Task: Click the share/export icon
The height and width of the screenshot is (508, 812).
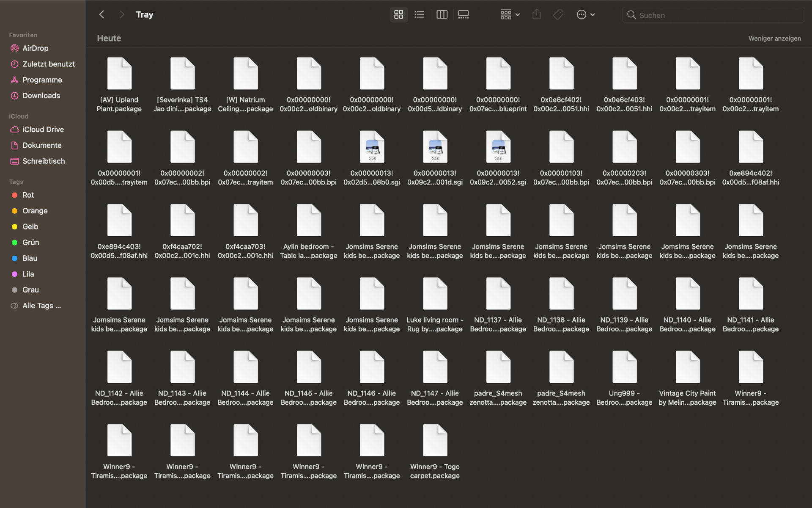Action: (x=536, y=15)
